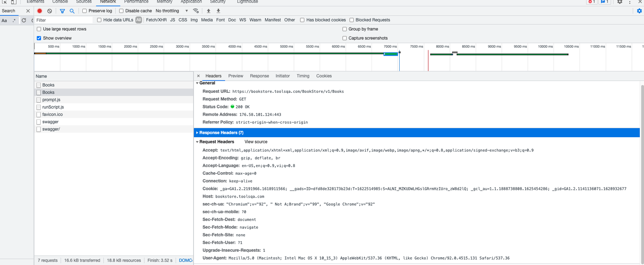Screen dimensions: 644x265
Task: Click View source for request headers
Action: 256,142
